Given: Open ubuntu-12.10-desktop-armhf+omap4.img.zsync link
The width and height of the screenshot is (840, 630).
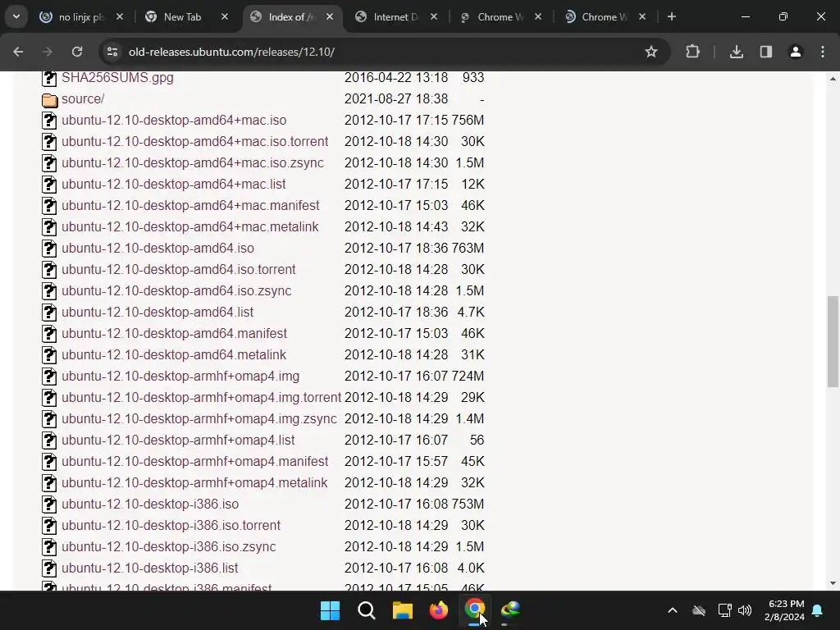Looking at the screenshot, I should [x=199, y=418].
